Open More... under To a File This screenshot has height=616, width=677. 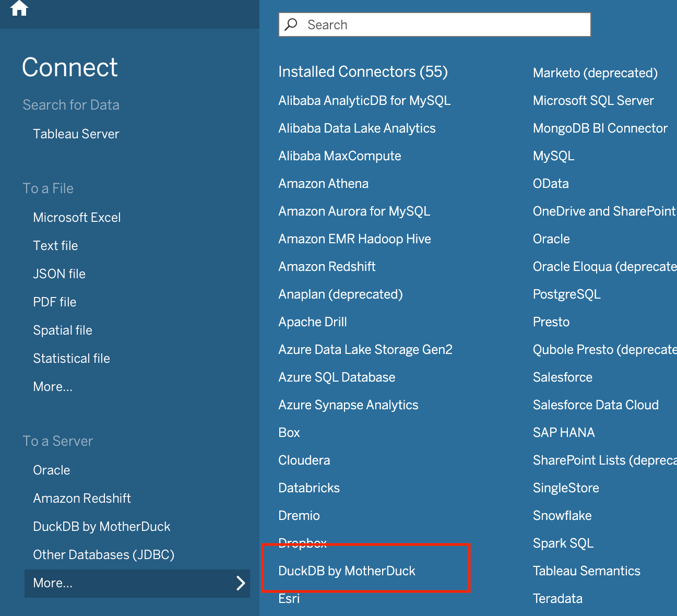click(53, 387)
